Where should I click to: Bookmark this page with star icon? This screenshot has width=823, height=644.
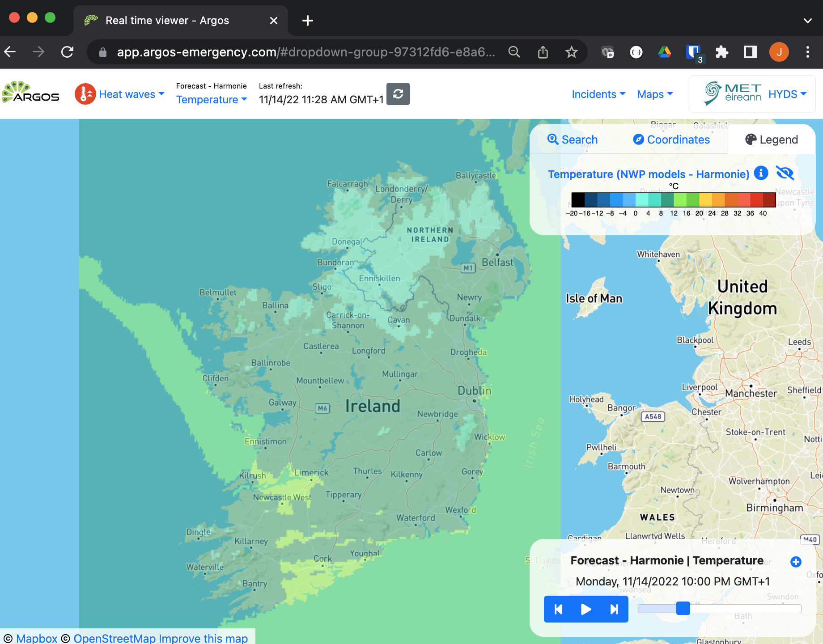click(x=572, y=52)
